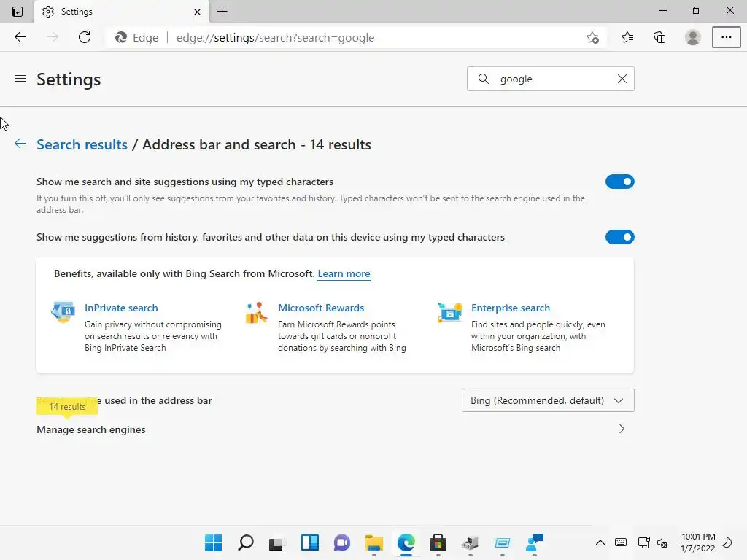Open the profile avatar menu
The image size is (747, 560).
(x=693, y=37)
